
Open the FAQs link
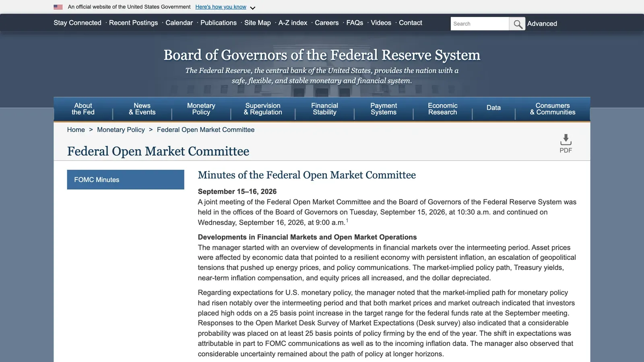tap(355, 23)
